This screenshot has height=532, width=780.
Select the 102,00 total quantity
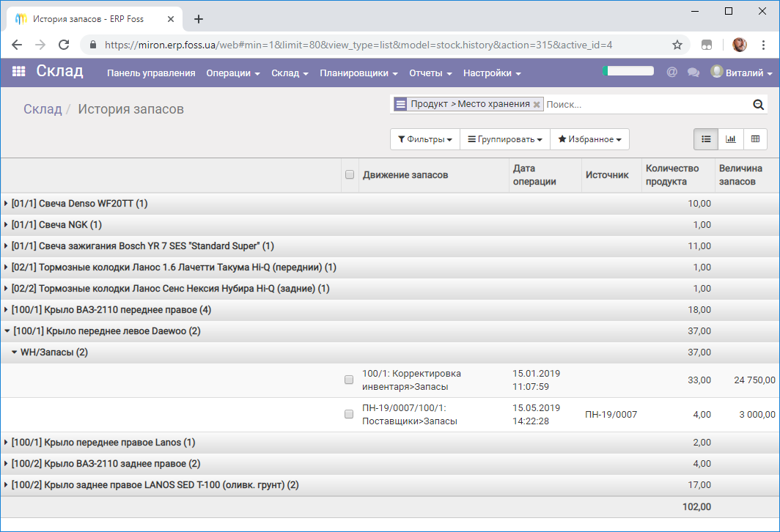coord(696,506)
